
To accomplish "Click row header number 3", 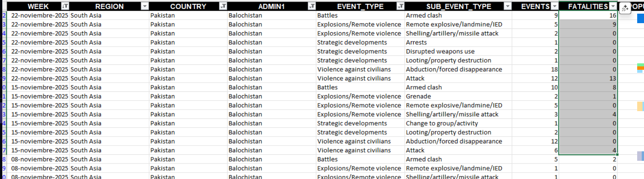I will 3,24.
